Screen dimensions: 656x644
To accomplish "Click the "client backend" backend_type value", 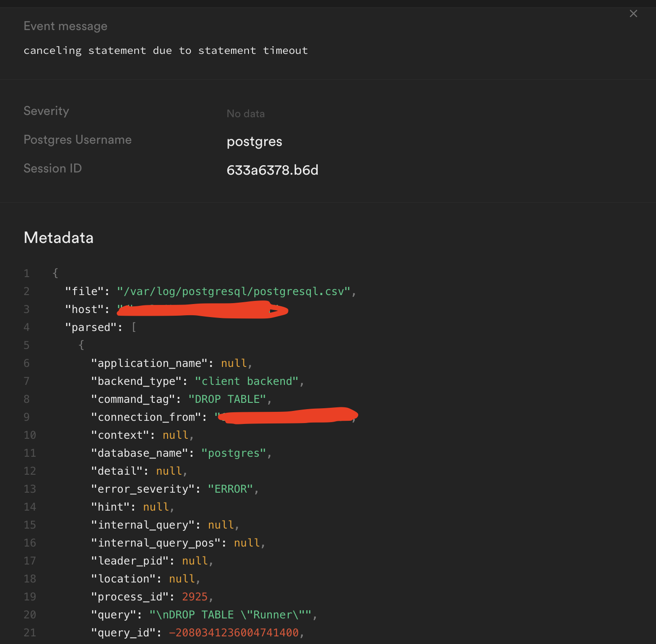I will tap(247, 381).
